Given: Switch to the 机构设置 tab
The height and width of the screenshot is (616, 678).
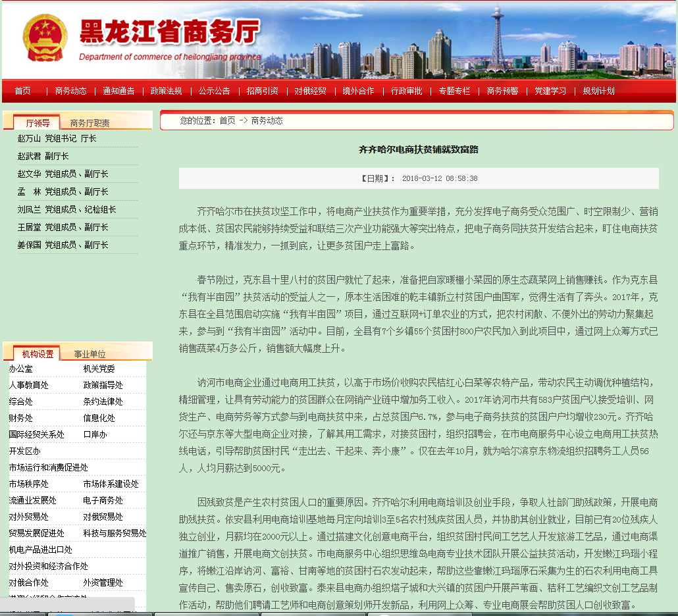Looking at the screenshot, I should pyautogui.click(x=38, y=354).
